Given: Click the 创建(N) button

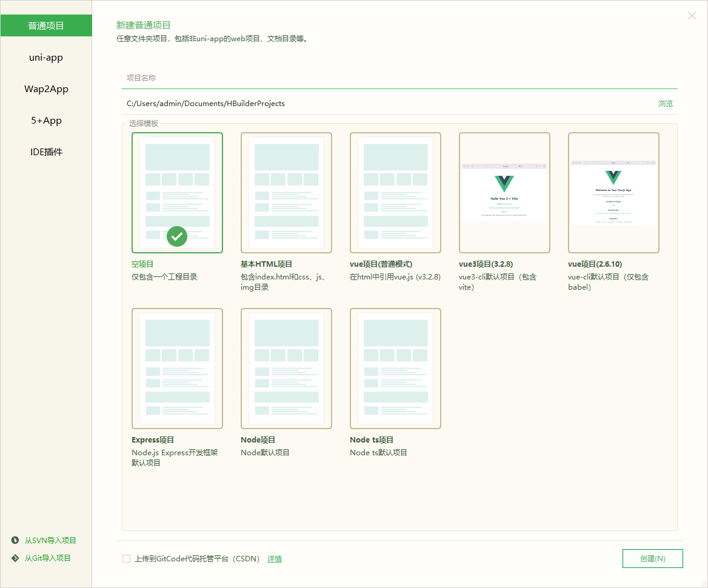Looking at the screenshot, I should 652,559.
